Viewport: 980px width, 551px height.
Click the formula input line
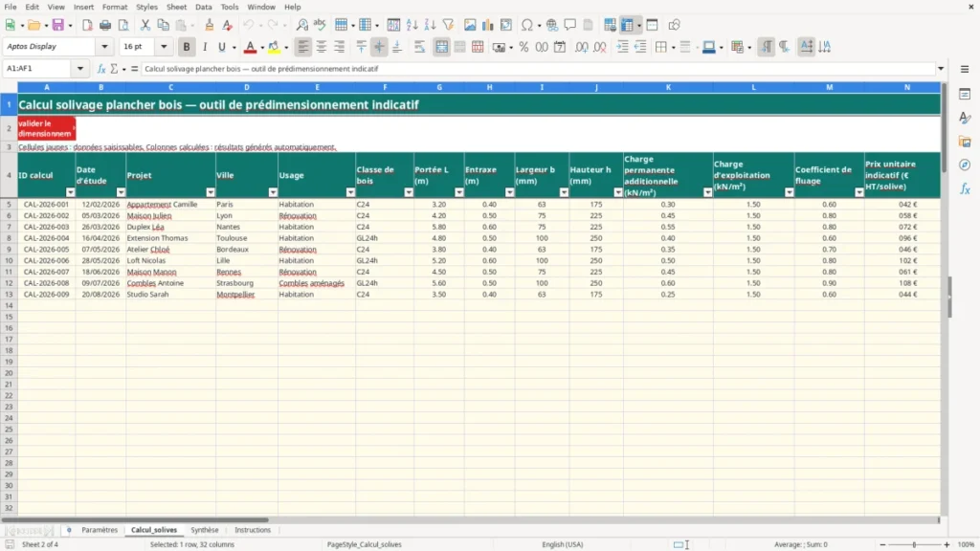(538, 69)
